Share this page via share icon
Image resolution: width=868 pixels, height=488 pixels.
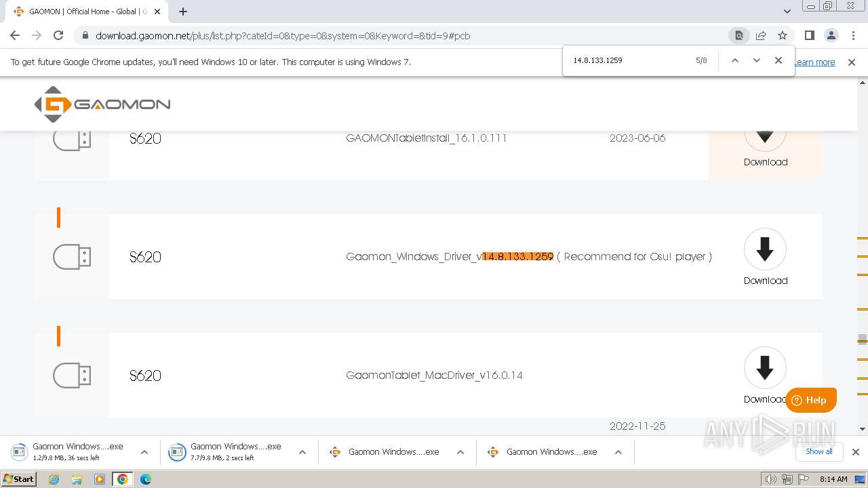click(x=761, y=35)
